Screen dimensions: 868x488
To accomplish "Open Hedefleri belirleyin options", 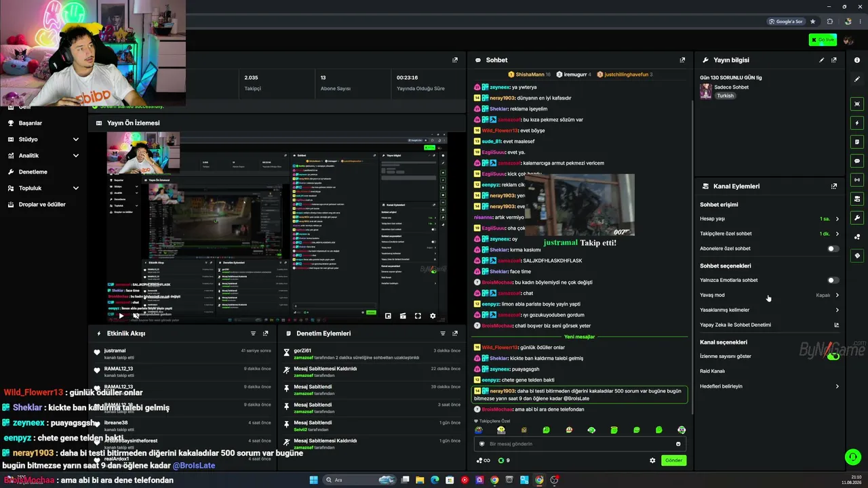I will point(769,386).
